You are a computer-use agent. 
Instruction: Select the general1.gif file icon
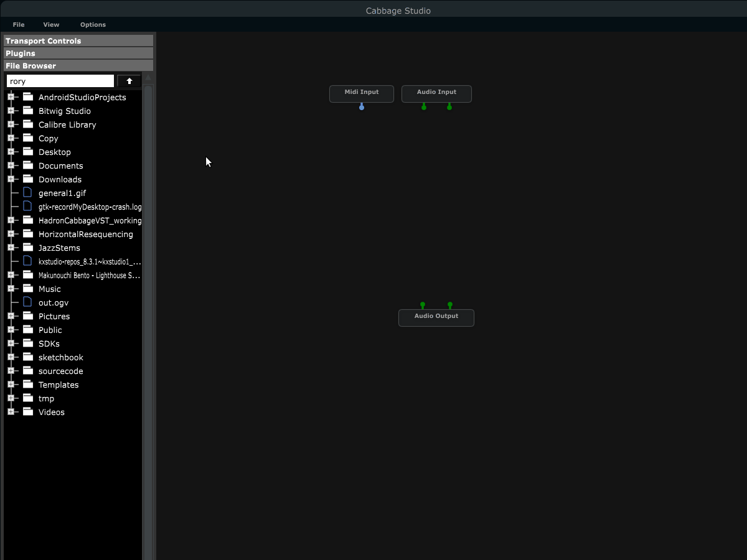tap(27, 192)
